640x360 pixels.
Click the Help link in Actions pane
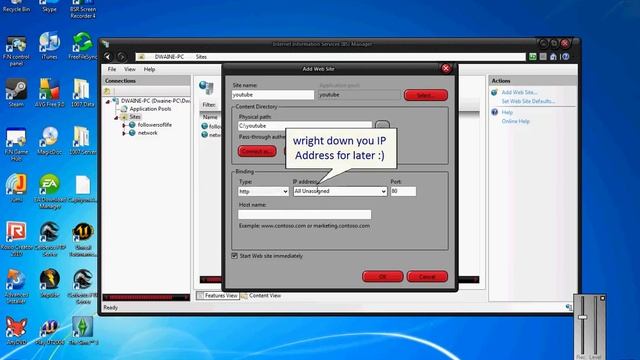[x=507, y=112]
